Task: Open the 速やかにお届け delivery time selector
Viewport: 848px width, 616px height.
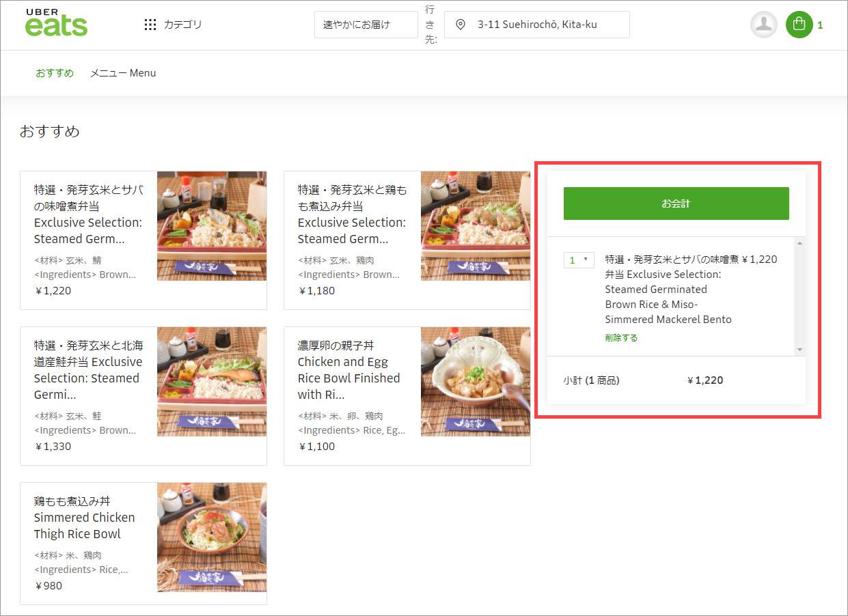Action: tap(366, 25)
